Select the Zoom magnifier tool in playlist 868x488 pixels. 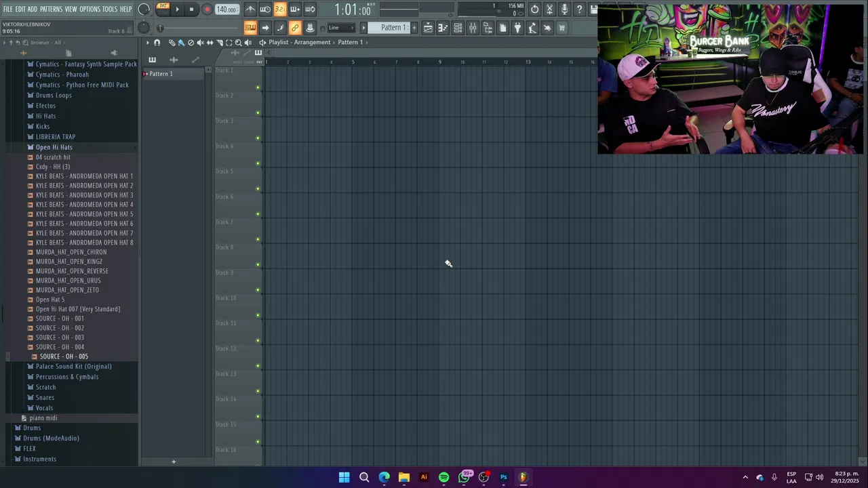point(238,43)
